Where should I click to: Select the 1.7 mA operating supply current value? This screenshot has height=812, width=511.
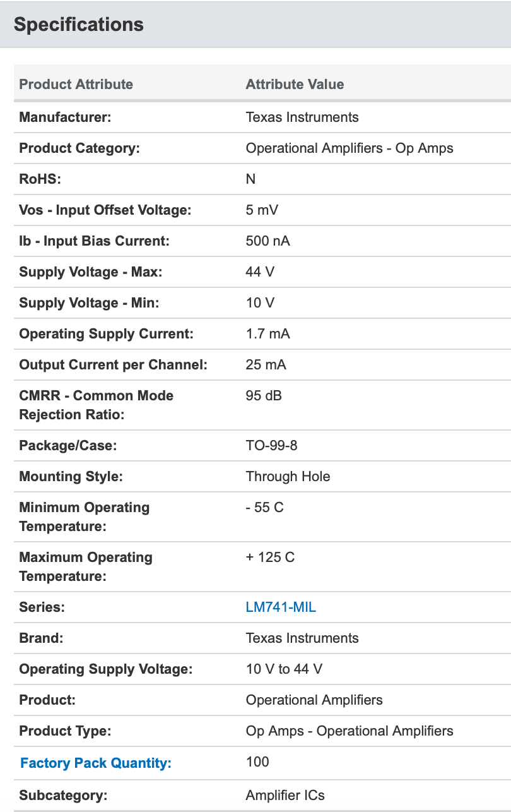[x=268, y=334]
